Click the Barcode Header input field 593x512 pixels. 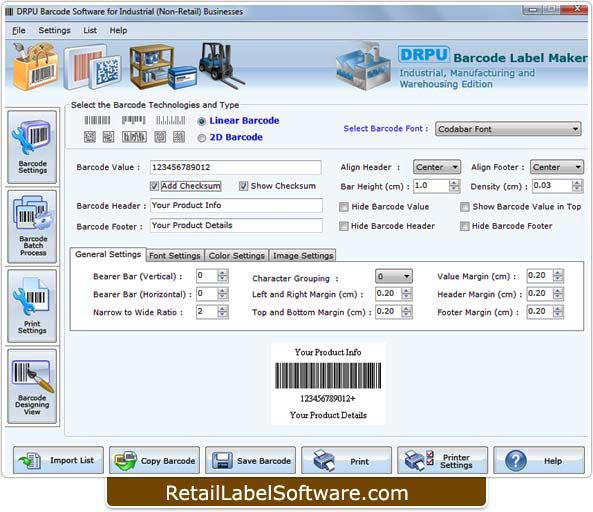[236, 205]
